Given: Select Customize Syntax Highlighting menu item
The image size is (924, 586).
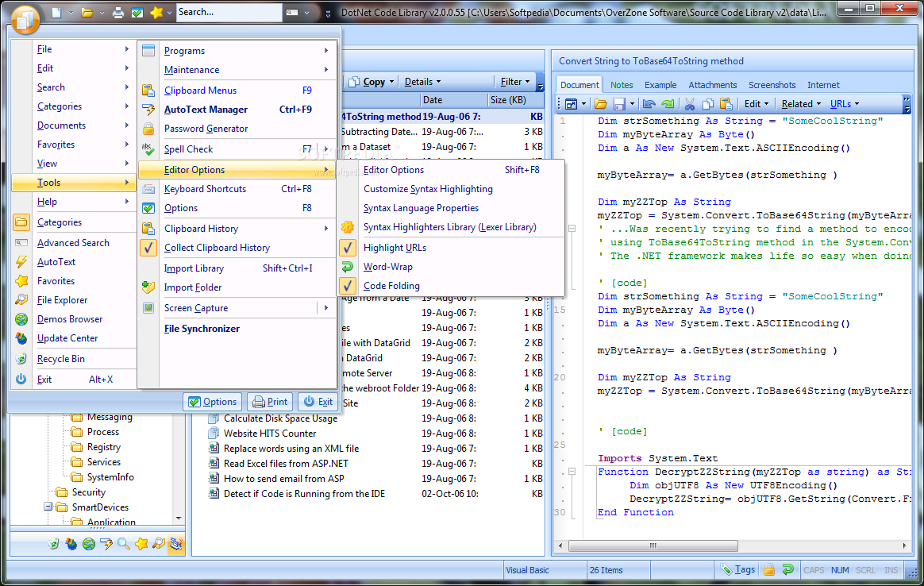Looking at the screenshot, I should click(428, 189).
